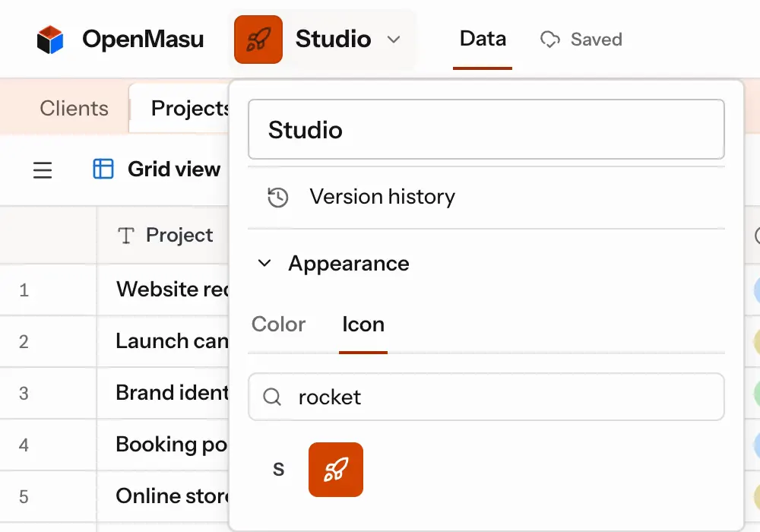Image resolution: width=760 pixels, height=532 pixels.
Task: Click the Project column header
Action: [163, 236]
